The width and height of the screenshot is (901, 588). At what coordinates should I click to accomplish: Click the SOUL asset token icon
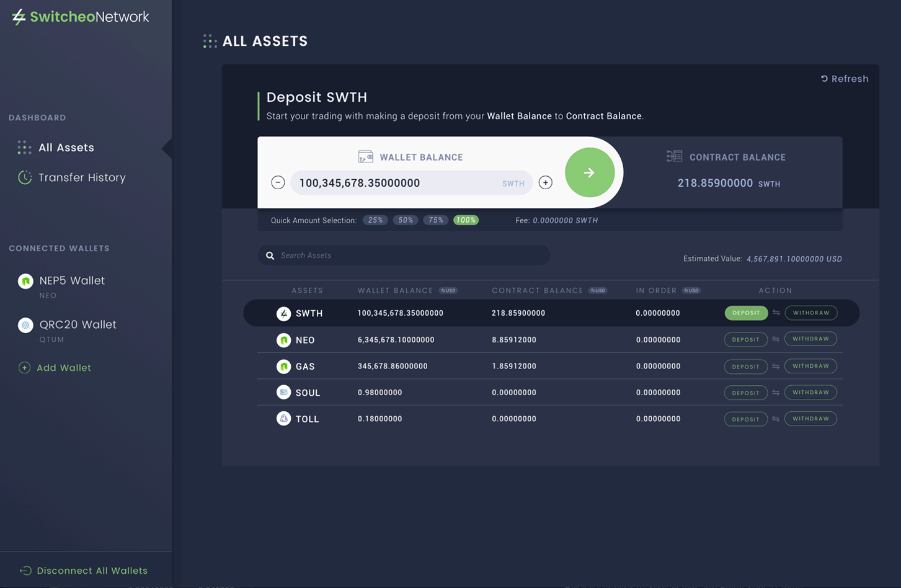(x=283, y=392)
